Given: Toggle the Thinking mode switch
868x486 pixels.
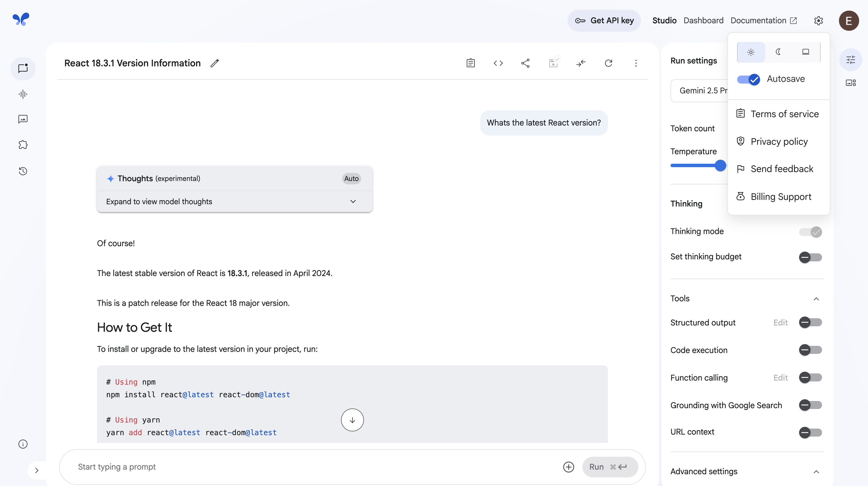Looking at the screenshot, I should (x=810, y=232).
